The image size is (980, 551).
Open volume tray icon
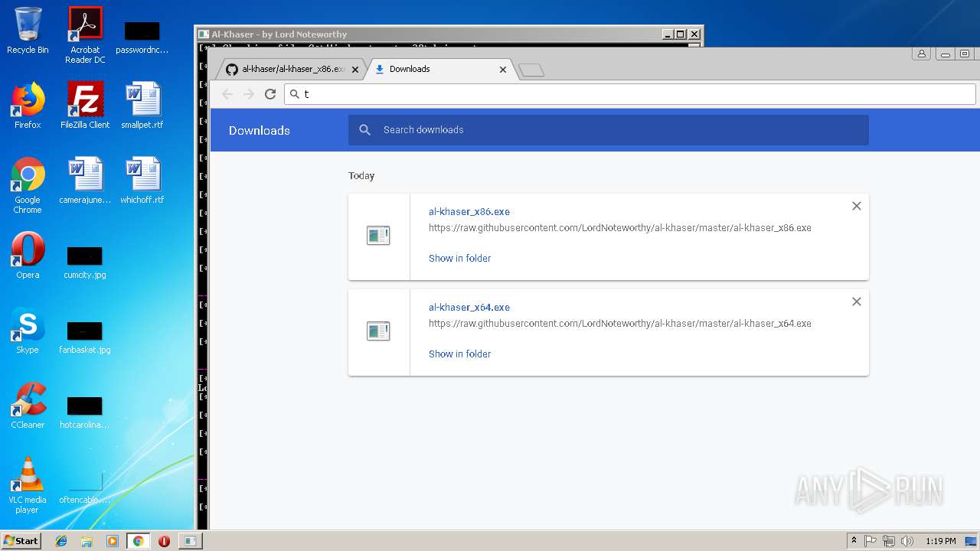pyautogui.click(x=907, y=541)
